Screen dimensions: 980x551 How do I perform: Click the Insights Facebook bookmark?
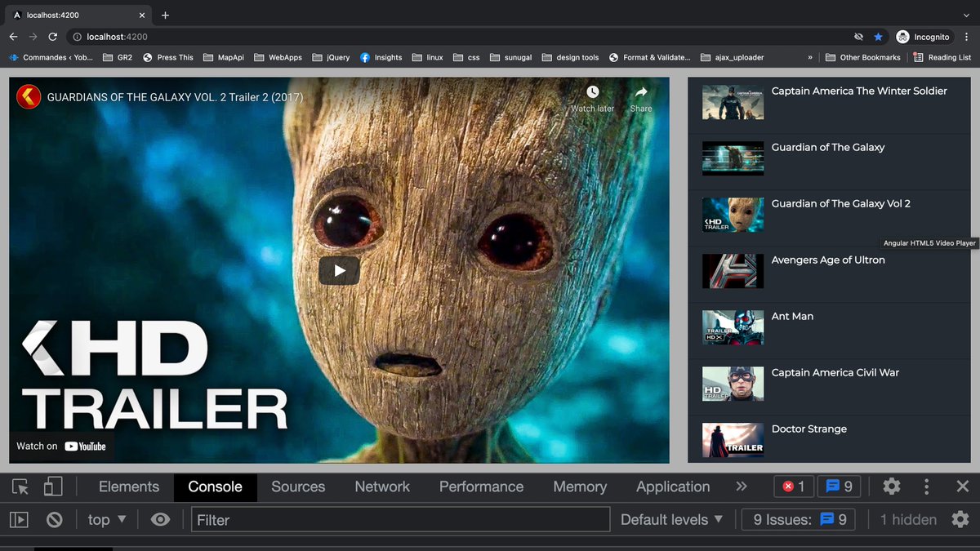tap(381, 57)
